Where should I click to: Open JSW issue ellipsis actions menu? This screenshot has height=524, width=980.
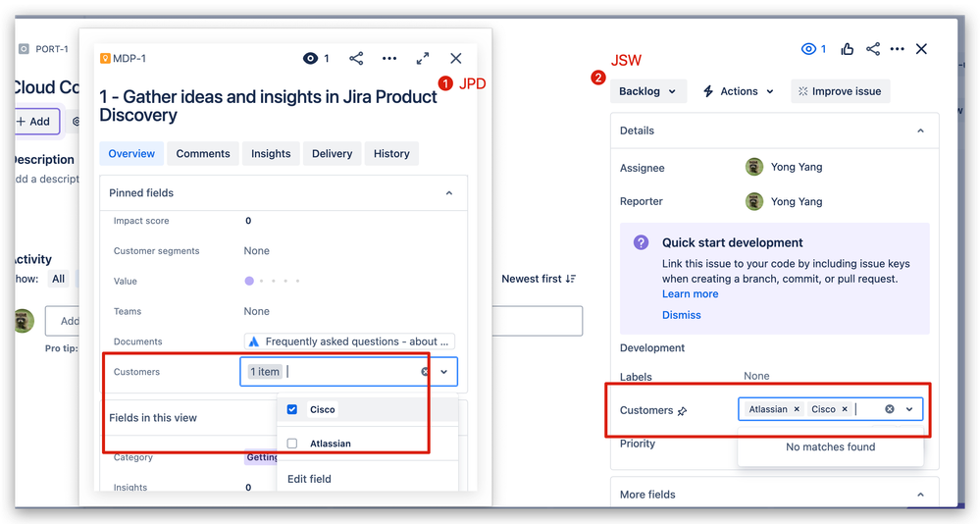(x=898, y=49)
